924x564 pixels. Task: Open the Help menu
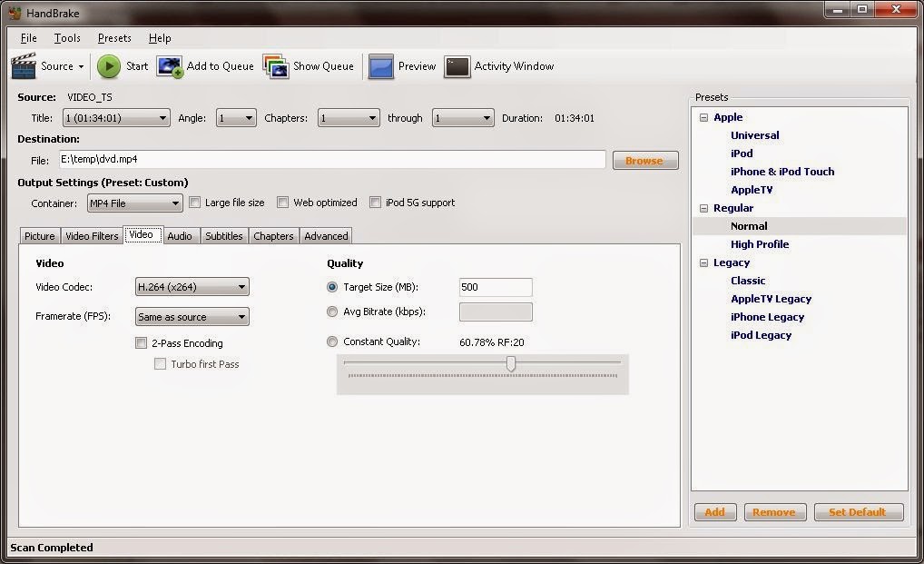160,38
